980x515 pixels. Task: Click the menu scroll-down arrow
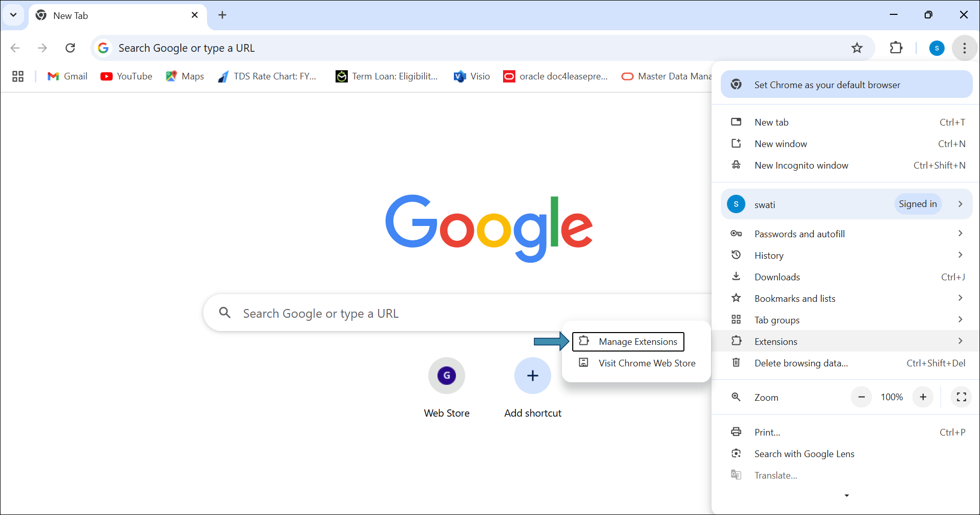coord(846,496)
